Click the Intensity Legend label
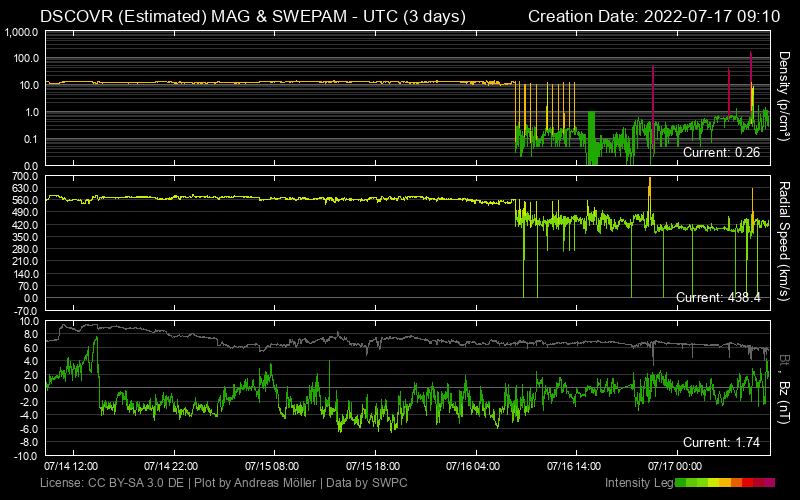Viewport: 800px width, 500px height. pos(640,483)
